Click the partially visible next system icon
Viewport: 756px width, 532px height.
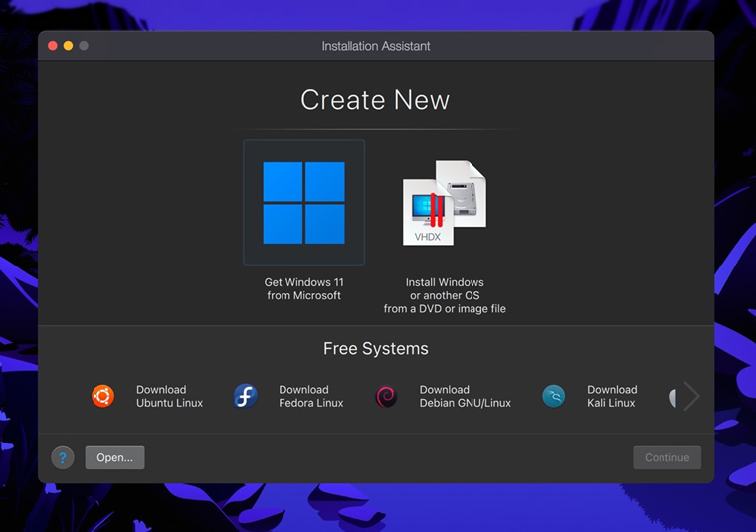point(673,398)
